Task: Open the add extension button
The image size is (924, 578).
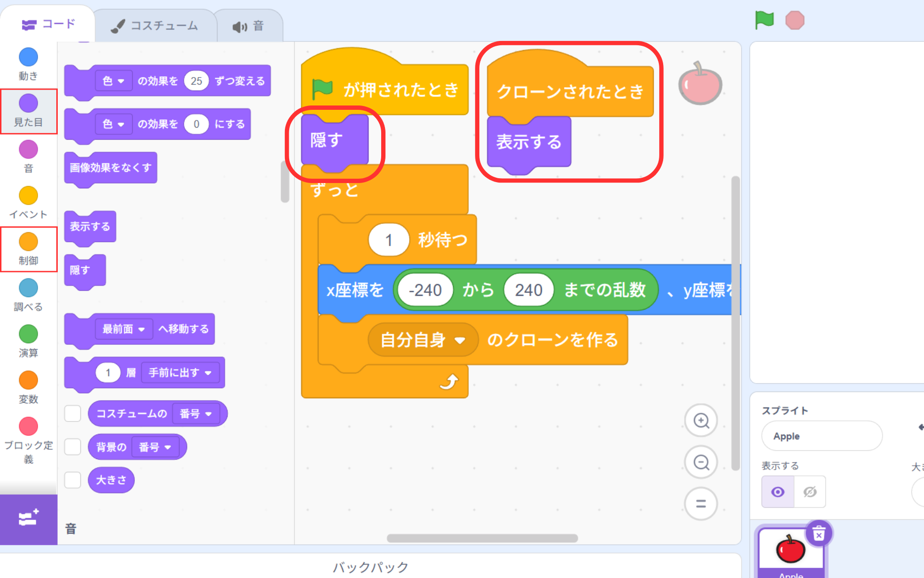Action: 28,519
